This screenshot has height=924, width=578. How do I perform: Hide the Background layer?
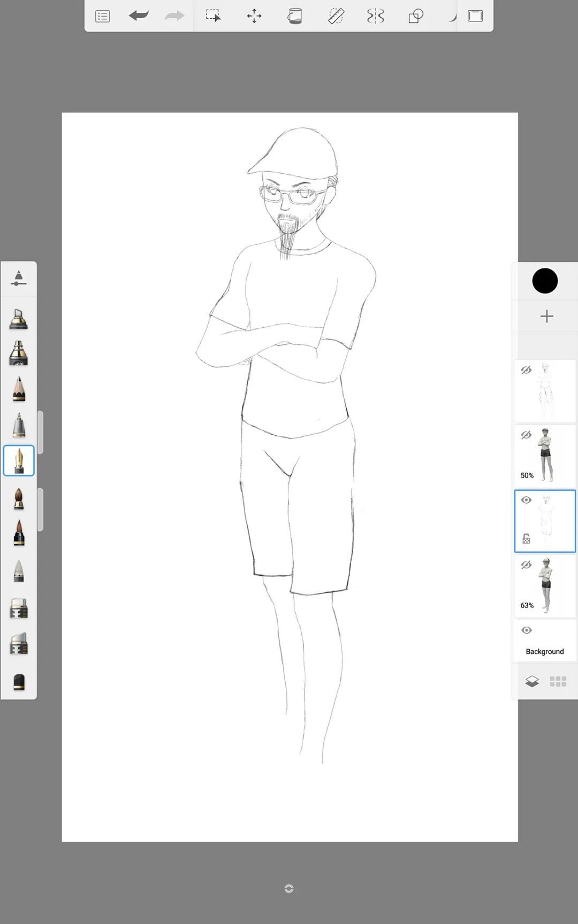tap(526, 630)
